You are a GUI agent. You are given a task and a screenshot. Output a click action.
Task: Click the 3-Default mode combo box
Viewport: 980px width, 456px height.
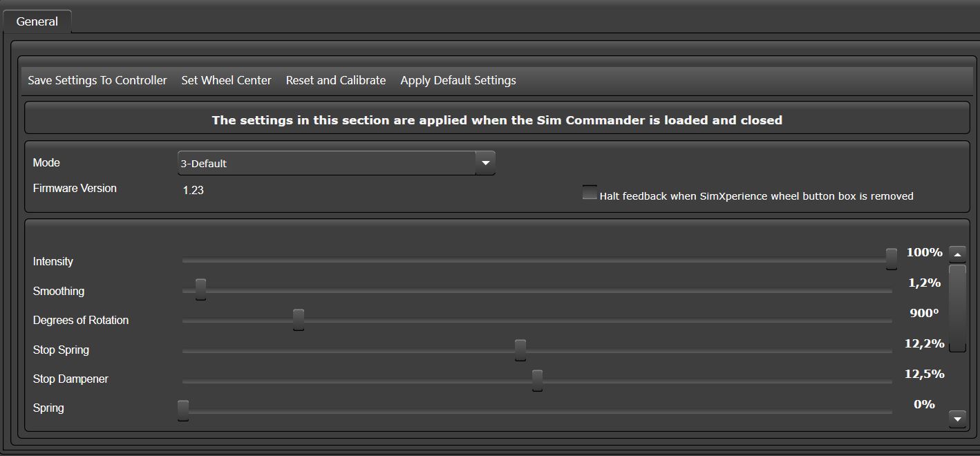tap(326, 163)
